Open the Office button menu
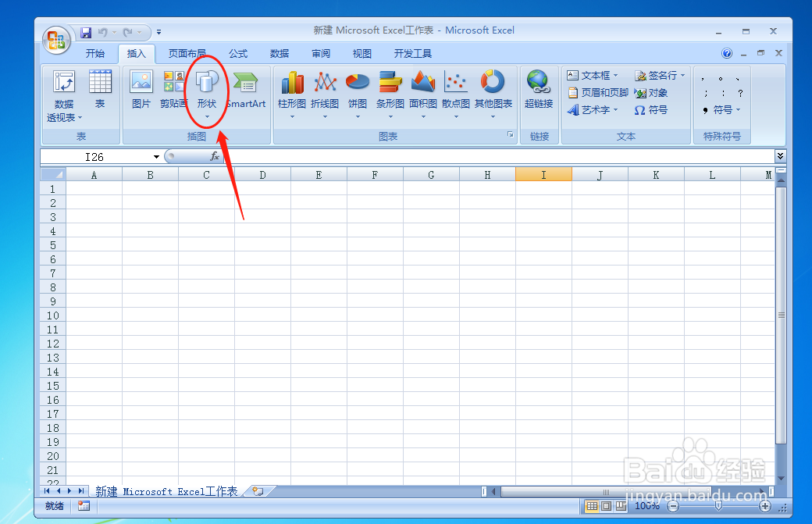 [x=56, y=41]
